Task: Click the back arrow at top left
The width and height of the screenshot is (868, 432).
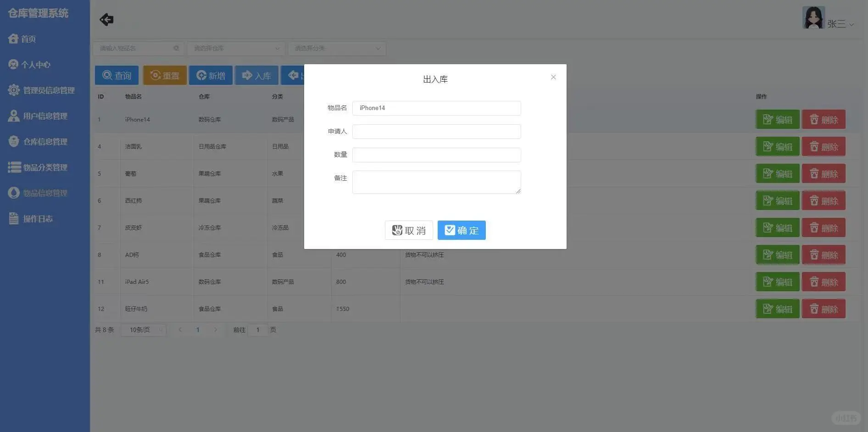Action: [x=106, y=19]
